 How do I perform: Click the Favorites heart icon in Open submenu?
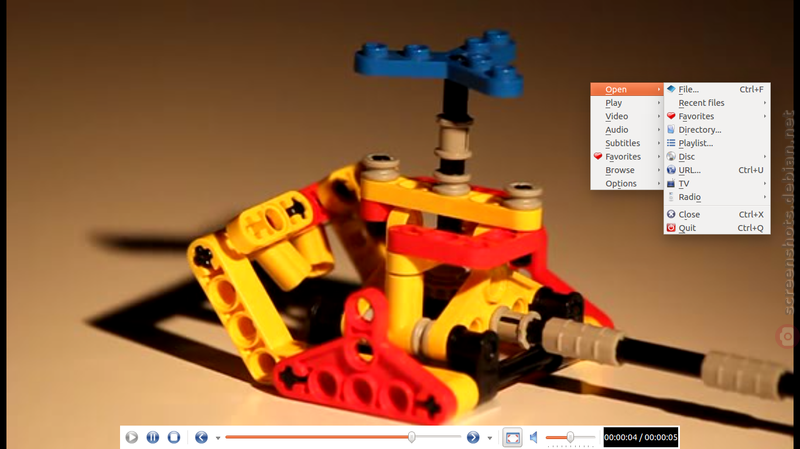(x=671, y=116)
